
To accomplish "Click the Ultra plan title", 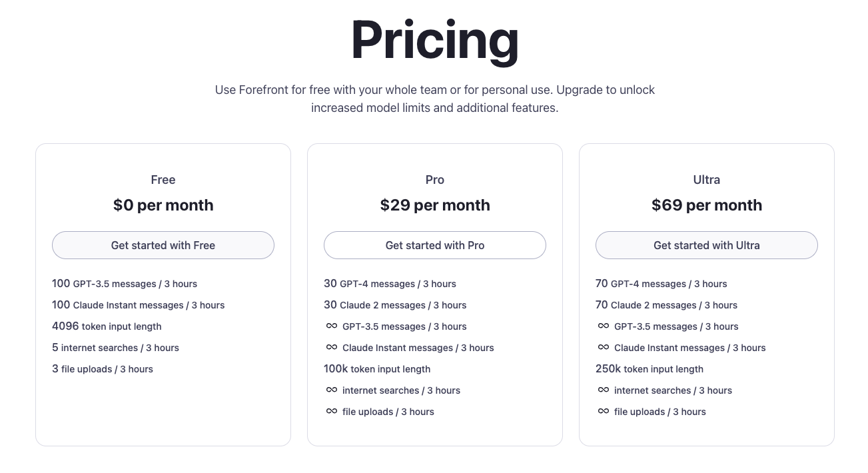I will pyautogui.click(x=707, y=180).
